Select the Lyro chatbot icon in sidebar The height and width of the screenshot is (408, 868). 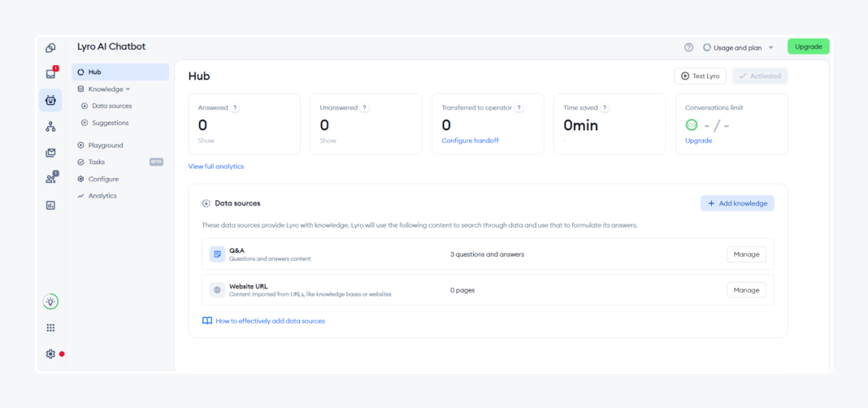51,101
